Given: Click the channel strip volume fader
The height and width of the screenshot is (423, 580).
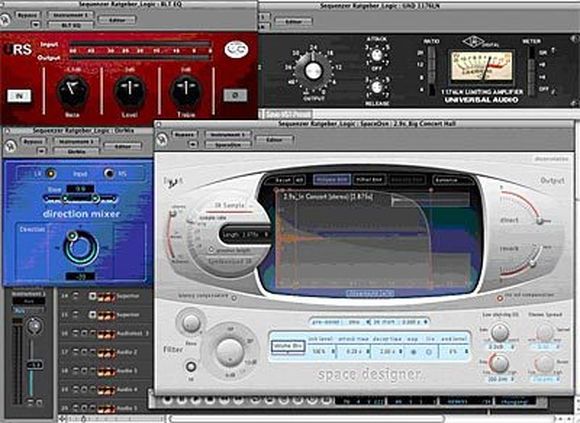Looking at the screenshot, I should click(x=34, y=365).
